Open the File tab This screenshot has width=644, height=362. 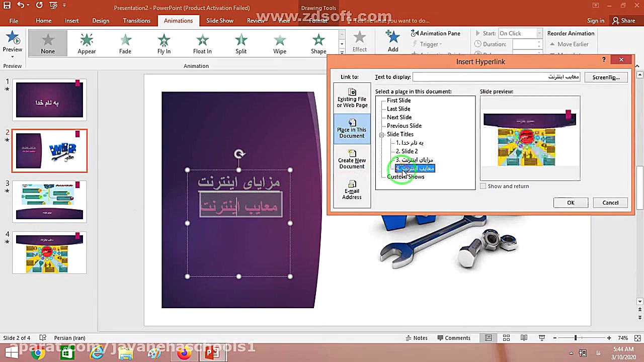(x=14, y=21)
